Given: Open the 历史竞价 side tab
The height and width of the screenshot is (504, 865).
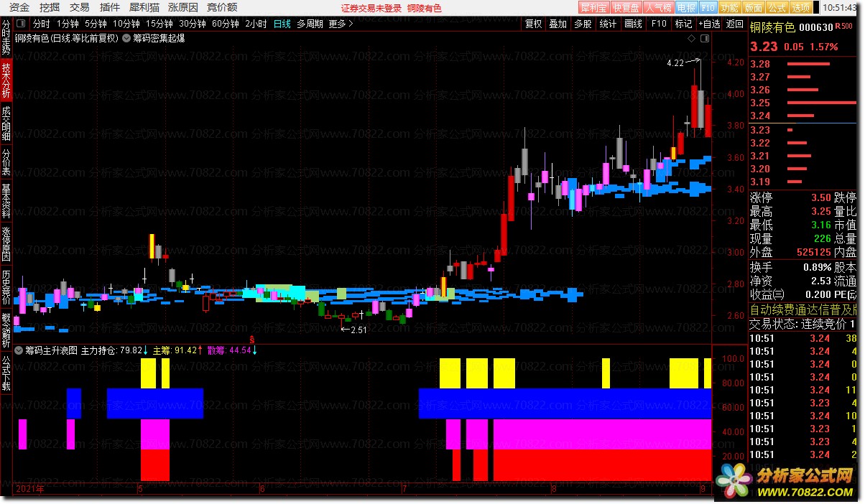Looking at the screenshot, I should pos(6,286).
